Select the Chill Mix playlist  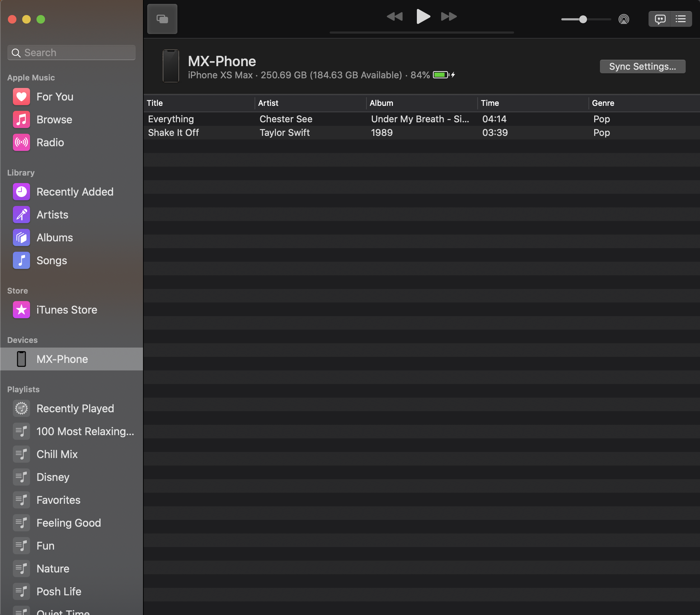pyautogui.click(x=72, y=454)
